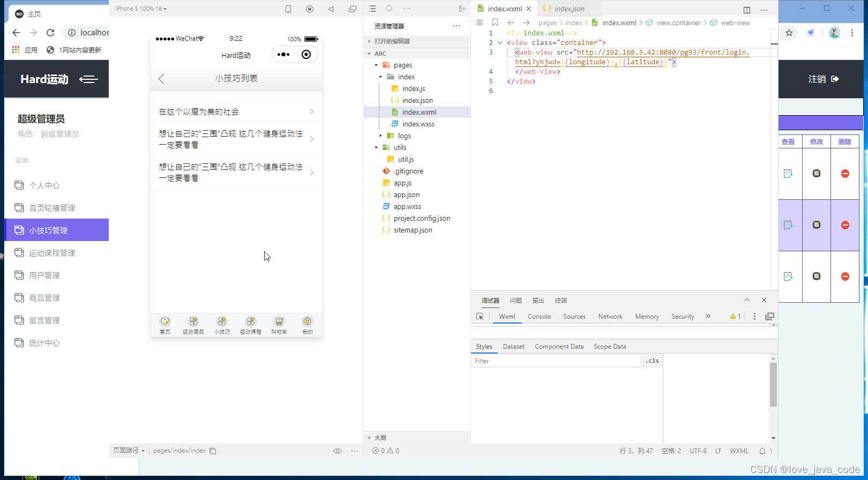Click 注销 logout in admin page

coord(824,79)
